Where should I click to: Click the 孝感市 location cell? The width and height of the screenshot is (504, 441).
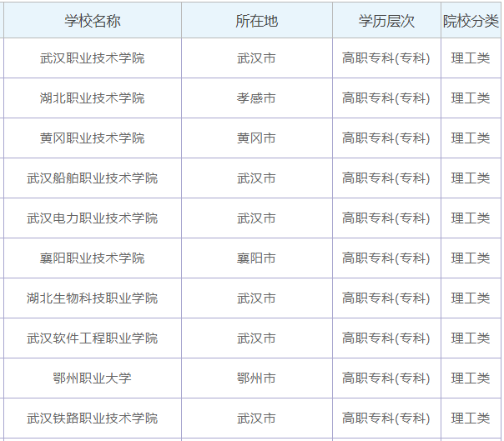(256, 98)
